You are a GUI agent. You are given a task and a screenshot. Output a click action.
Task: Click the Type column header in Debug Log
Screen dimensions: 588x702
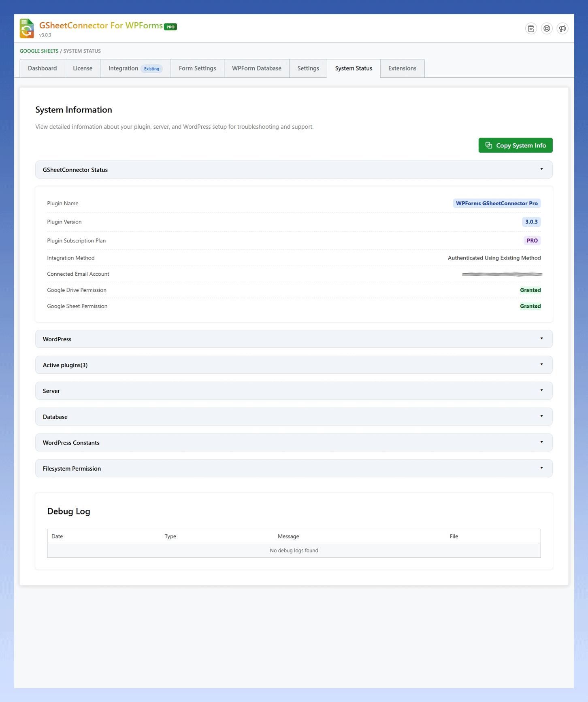170,536
